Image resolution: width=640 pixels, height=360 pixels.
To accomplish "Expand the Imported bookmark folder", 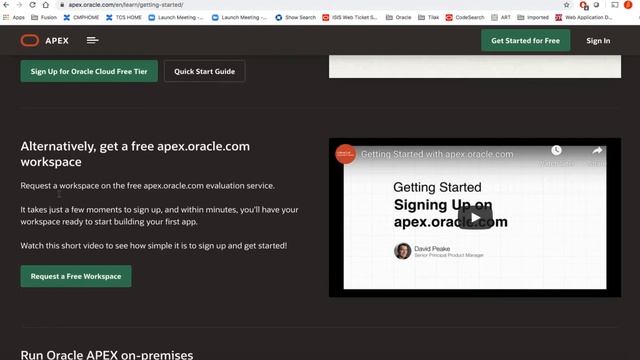I will 533,18.
